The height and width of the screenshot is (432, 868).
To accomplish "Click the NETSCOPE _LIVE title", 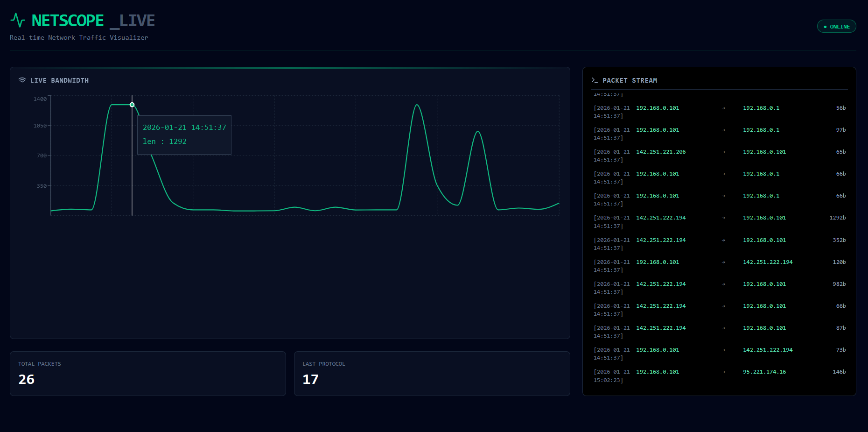I will click(93, 21).
